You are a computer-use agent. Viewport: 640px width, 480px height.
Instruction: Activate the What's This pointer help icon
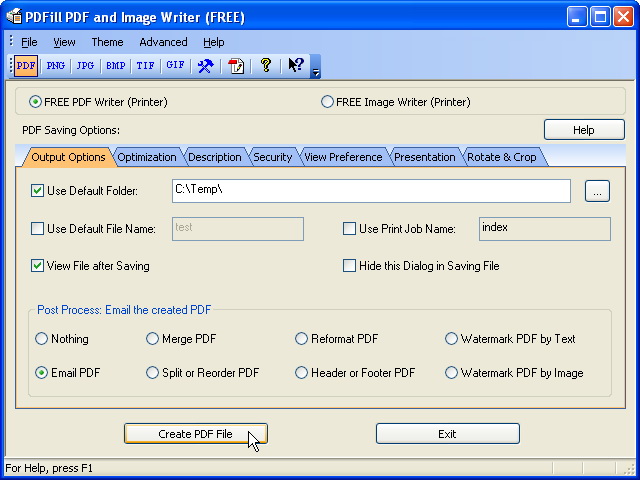point(296,66)
